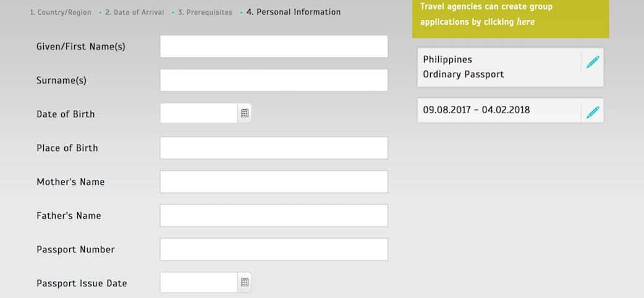Click the Passport Issue Date text box
644x298 pixels.
pos(199,283)
